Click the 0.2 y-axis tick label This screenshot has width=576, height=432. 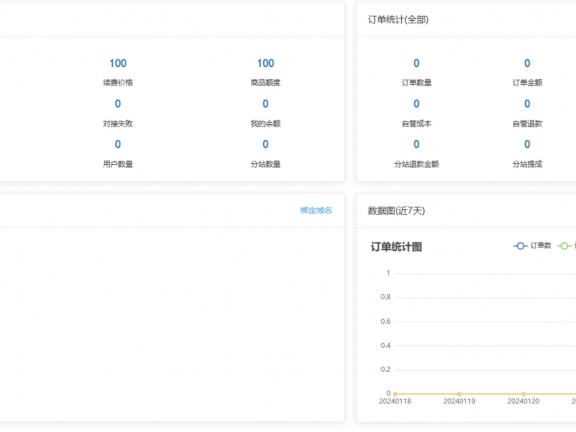tap(385, 369)
